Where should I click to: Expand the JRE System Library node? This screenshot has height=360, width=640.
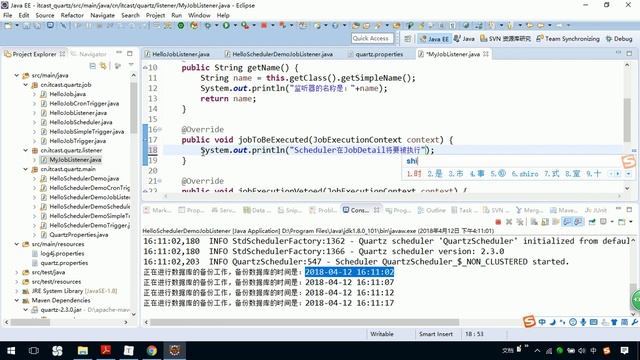[x=17, y=291]
